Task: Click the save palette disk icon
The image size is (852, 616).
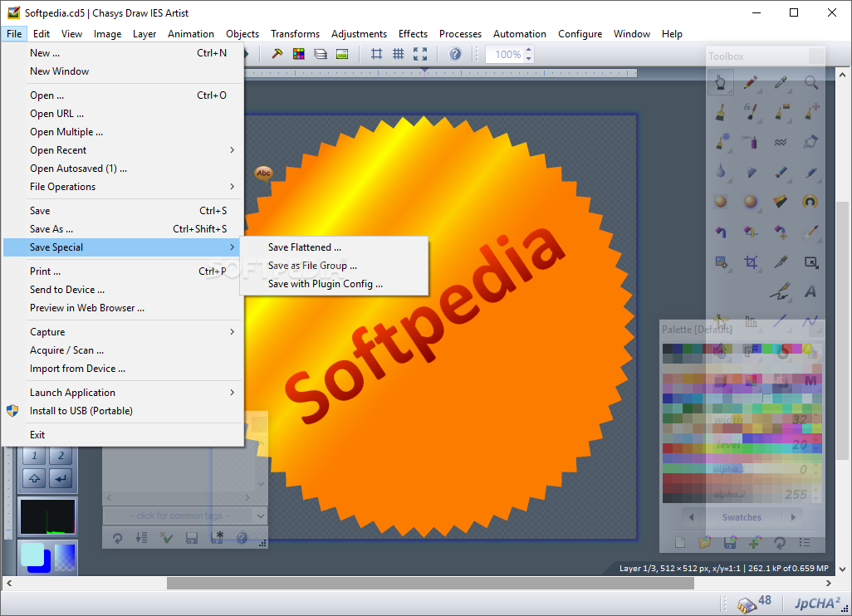Action: click(730, 542)
